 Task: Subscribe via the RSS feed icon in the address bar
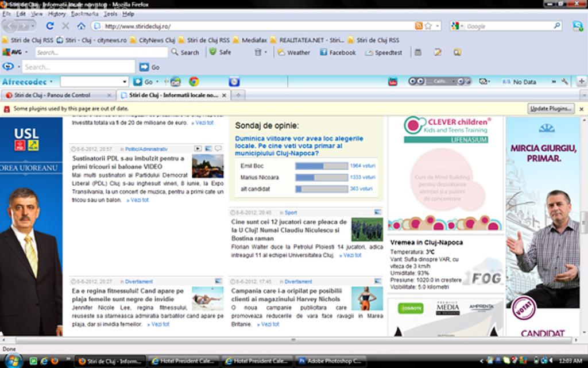point(419,26)
